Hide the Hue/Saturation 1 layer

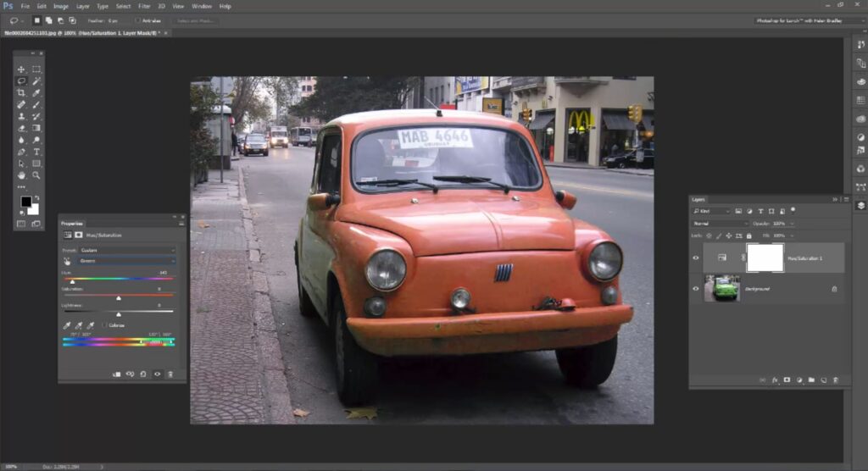click(696, 258)
